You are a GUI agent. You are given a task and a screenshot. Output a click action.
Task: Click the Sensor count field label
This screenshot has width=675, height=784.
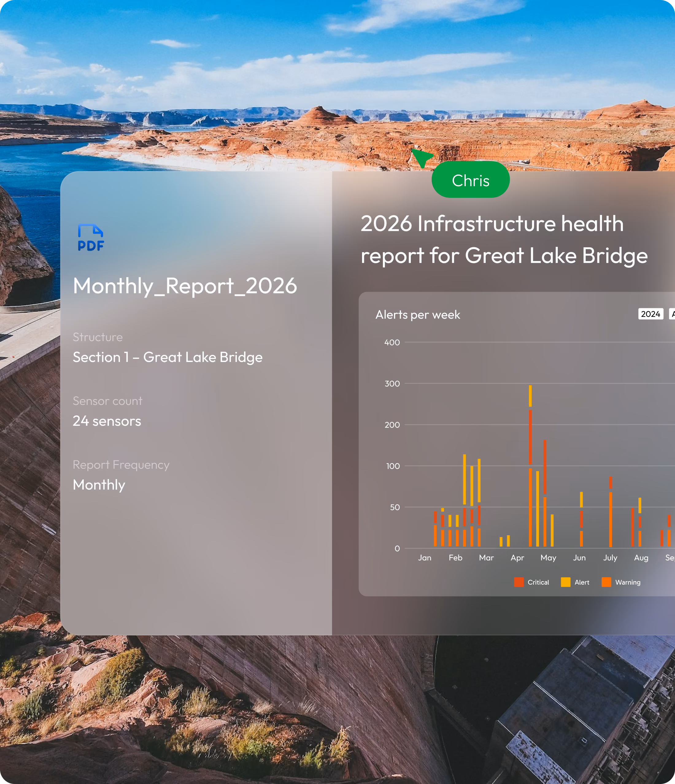point(107,401)
